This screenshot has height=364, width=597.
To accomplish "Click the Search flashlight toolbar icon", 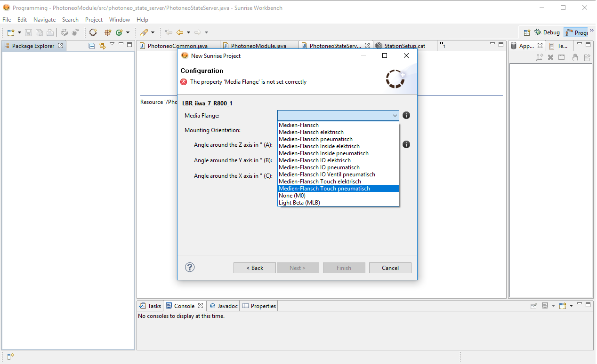I will click(x=145, y=32).
